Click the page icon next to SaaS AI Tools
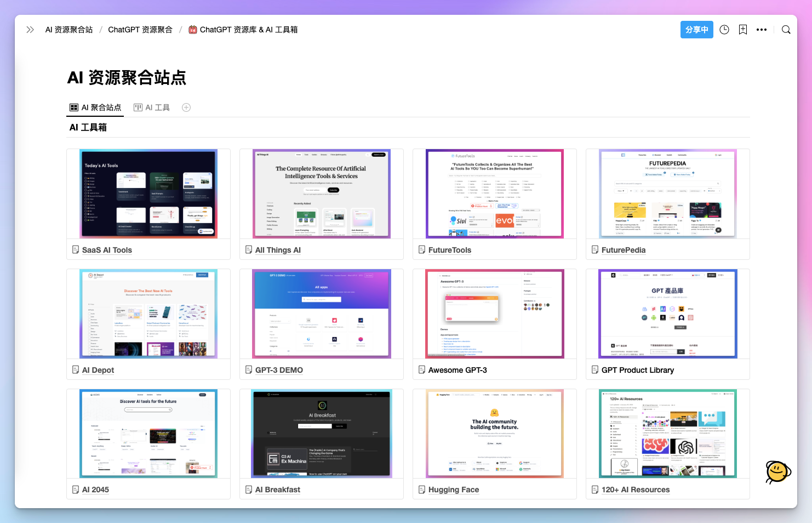 (76, 249)
